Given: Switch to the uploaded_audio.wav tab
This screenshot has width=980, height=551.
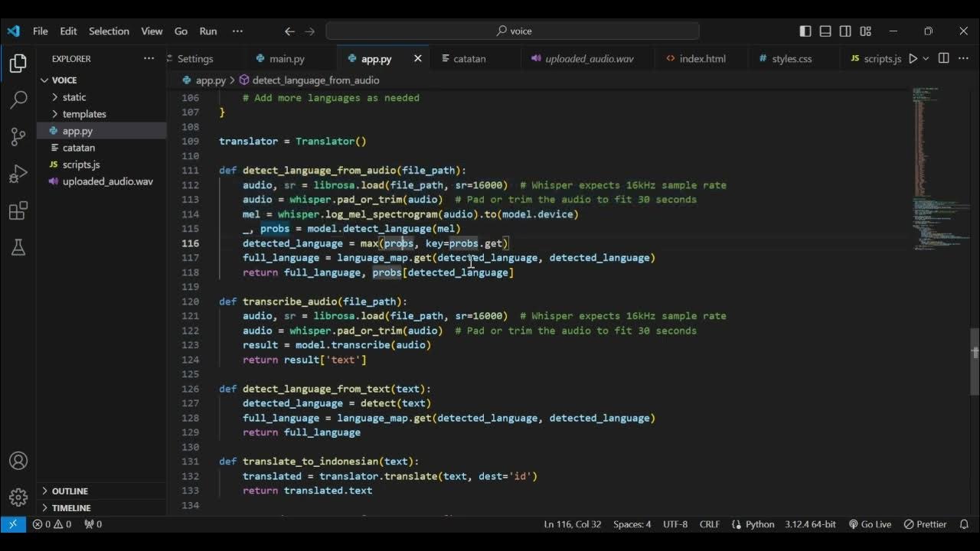Looking at the screenshot, I should click(x=589, y=59).
